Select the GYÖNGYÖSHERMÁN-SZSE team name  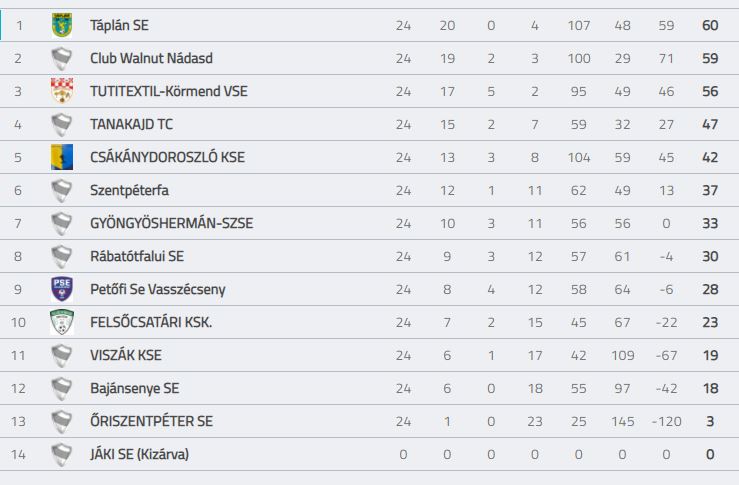coord(172,223)
